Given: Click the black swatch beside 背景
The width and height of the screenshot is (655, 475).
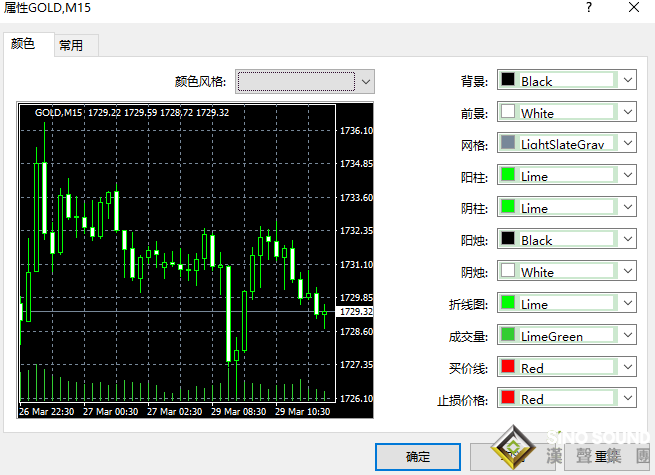Looking at the screenshot, I should [x=508, y=79].
